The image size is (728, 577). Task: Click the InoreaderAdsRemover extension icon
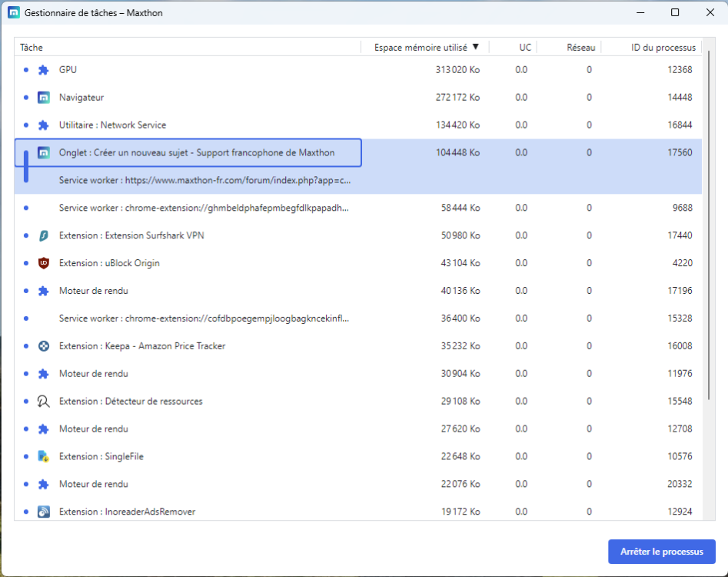(44, 512)
